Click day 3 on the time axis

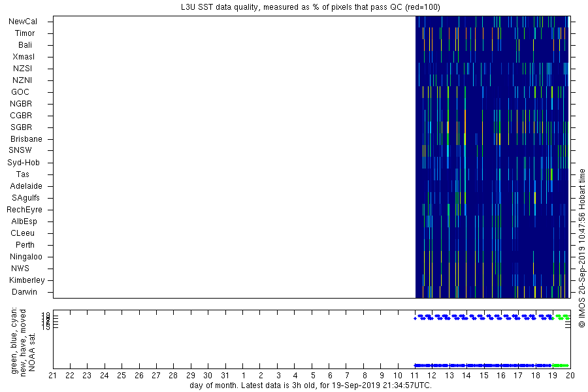278,376
